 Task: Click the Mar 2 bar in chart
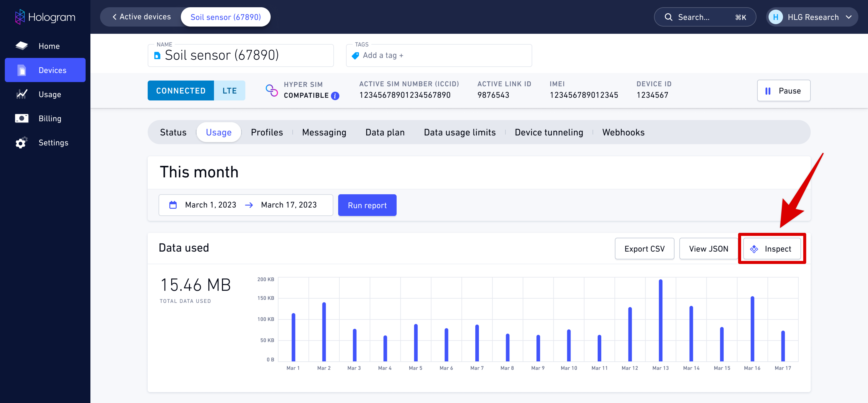324,332
